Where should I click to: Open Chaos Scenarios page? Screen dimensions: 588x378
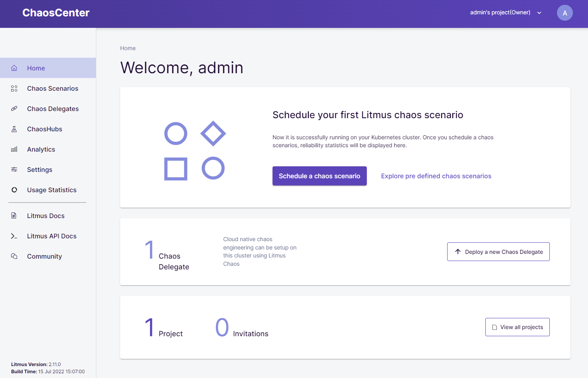coord(48,88)
